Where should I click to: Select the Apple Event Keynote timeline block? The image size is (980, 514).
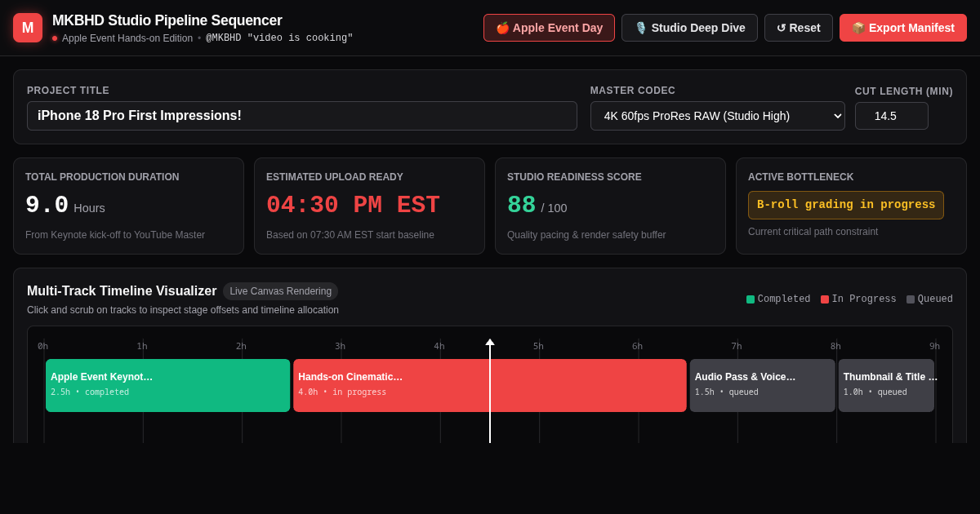click(168, 385)
